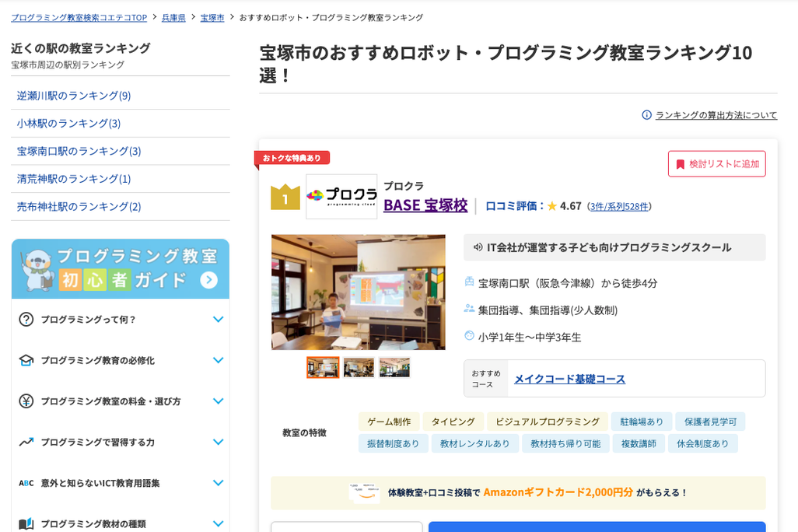Expand プログラミング教育の必修化 chevron
The height and width of the screenshot is (532, 798).
[219, 360]
